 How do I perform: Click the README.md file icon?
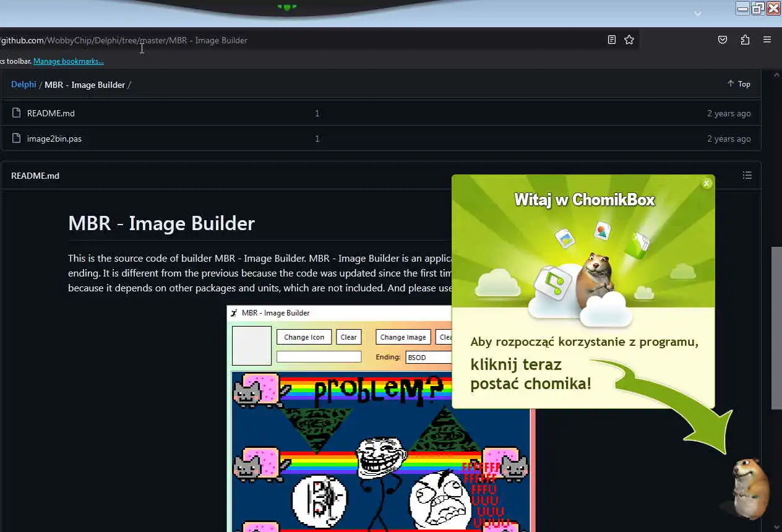click(x=17, y=113)
